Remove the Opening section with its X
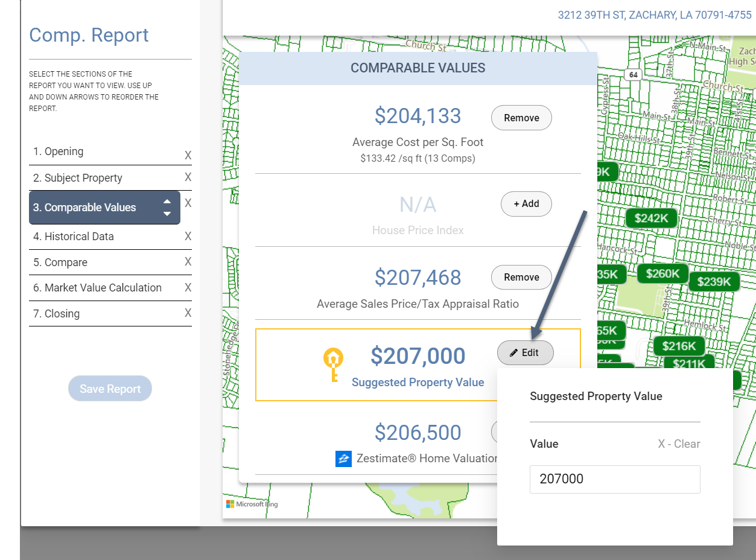Viewport: 756px width, 560px height. 188,156
